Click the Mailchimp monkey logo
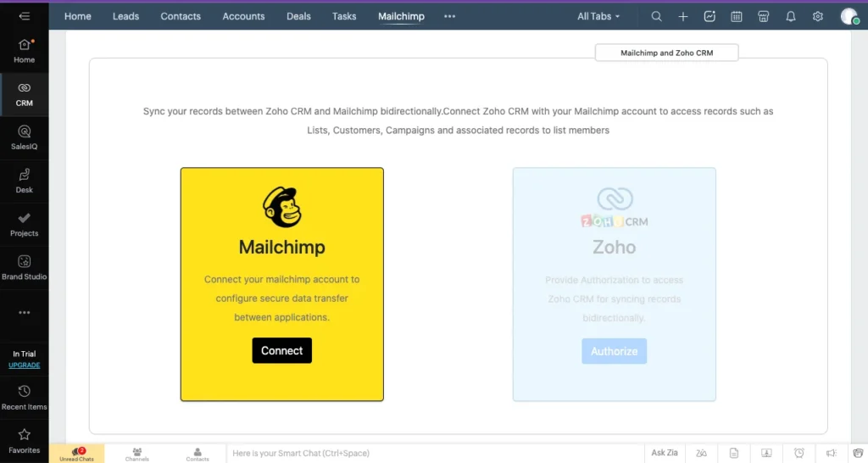Viewport: 868px width, 463px height. pyautogui.click(x=281, y=207)
